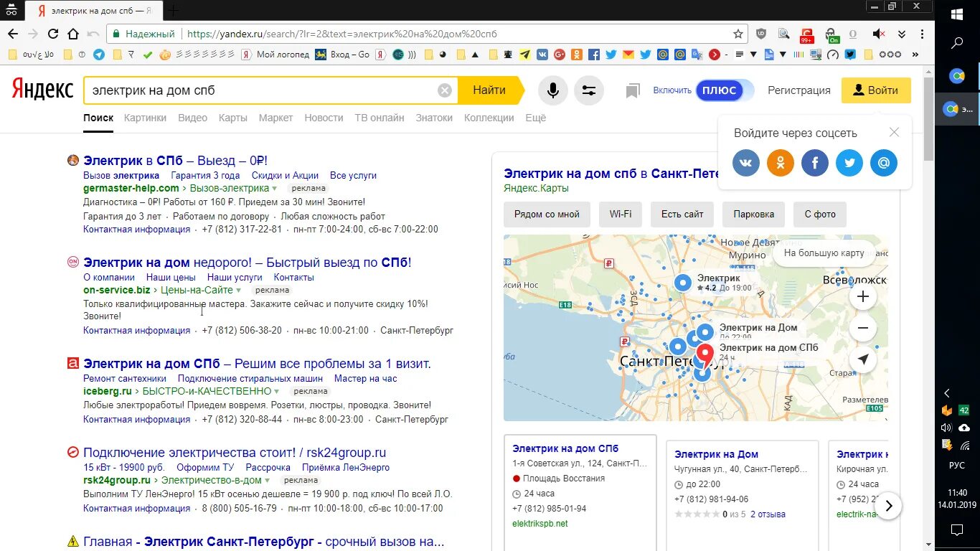Viewport: 980px width, 551px height.
Task: Switch to Новости tab
Action: tap(324, 118)
